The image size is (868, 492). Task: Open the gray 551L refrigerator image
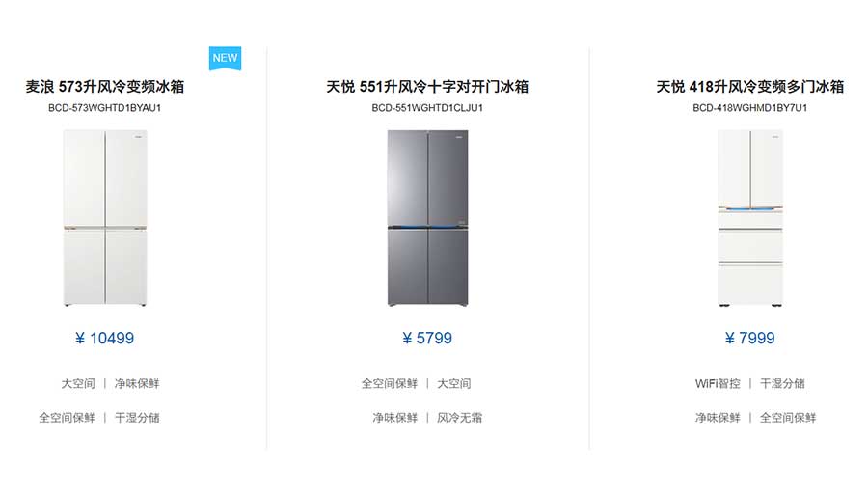(427, 218)
